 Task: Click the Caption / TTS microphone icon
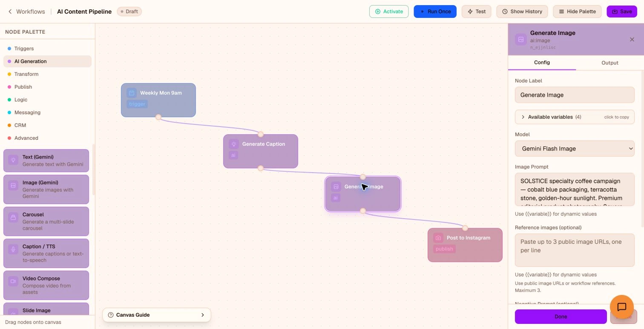point(13,250)
